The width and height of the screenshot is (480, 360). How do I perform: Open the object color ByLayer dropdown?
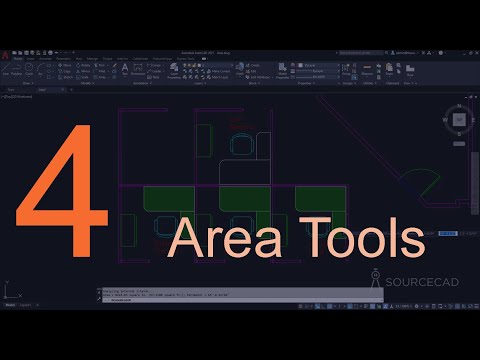coord(319,65)
